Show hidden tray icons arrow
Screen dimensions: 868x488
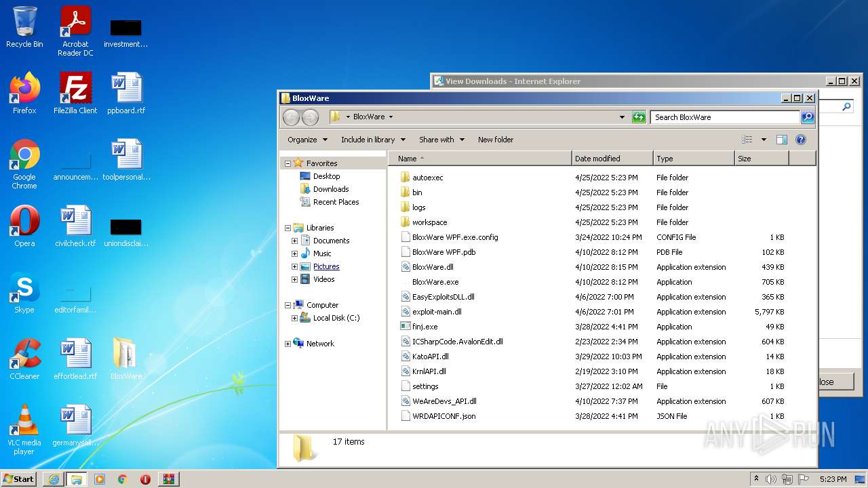[x=756, y=479]
